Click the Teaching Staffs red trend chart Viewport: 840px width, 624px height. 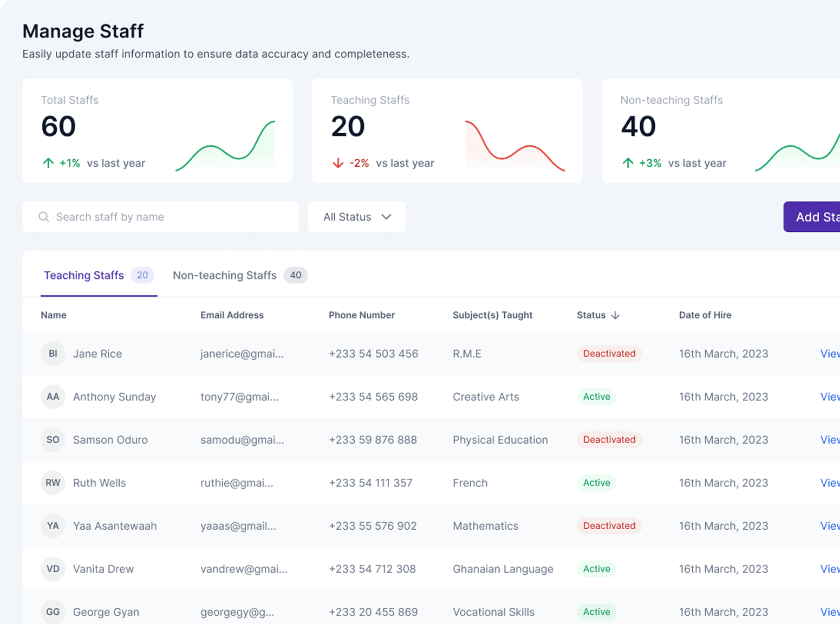click(515, 146)
